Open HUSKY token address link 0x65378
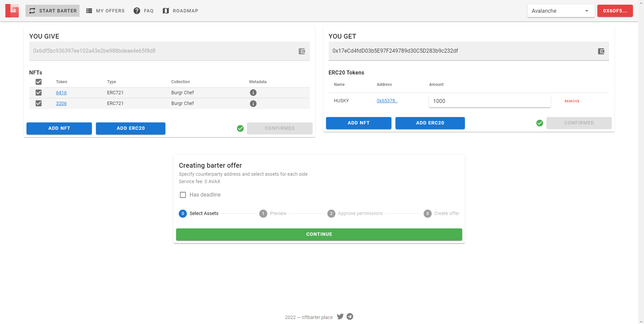 click(x=387, y=101)
